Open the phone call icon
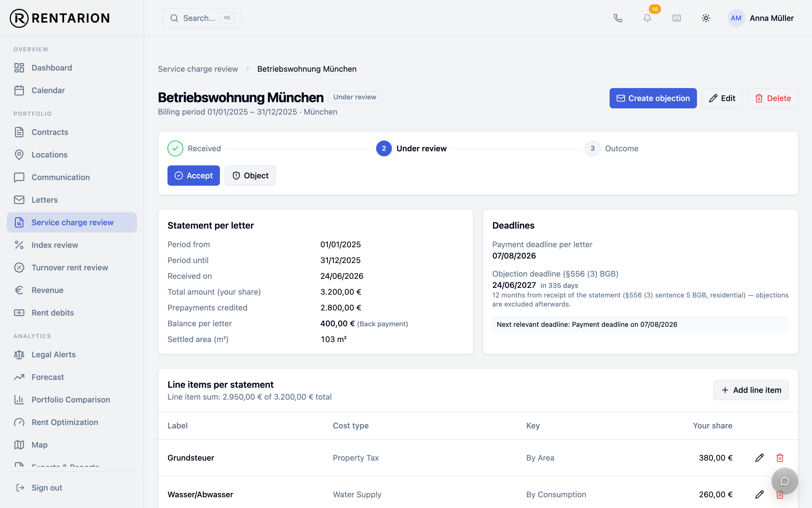Screen dimensions: 812x508 (x=618, y=18)
